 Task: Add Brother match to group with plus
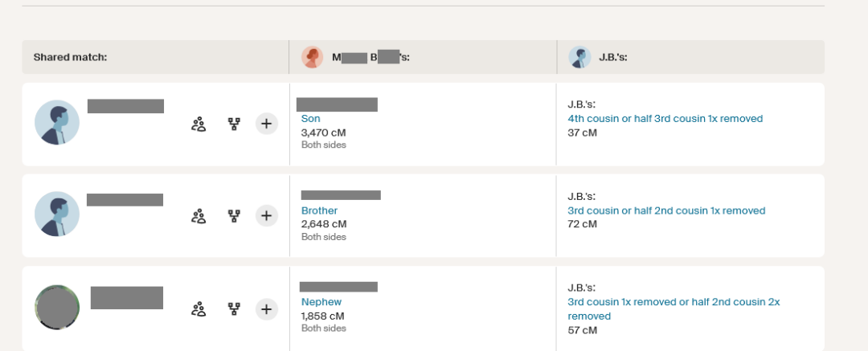tap(266, 215)
